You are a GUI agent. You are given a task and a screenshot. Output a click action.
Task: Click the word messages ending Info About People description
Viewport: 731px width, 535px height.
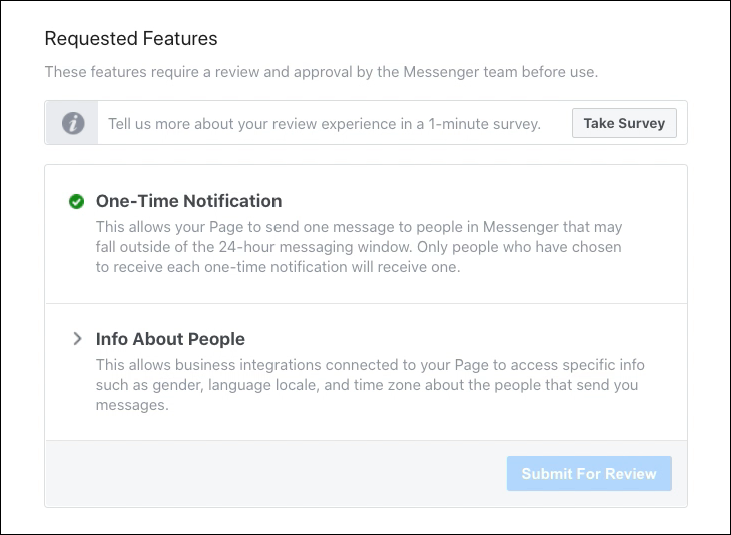click(x=132, y=405)
